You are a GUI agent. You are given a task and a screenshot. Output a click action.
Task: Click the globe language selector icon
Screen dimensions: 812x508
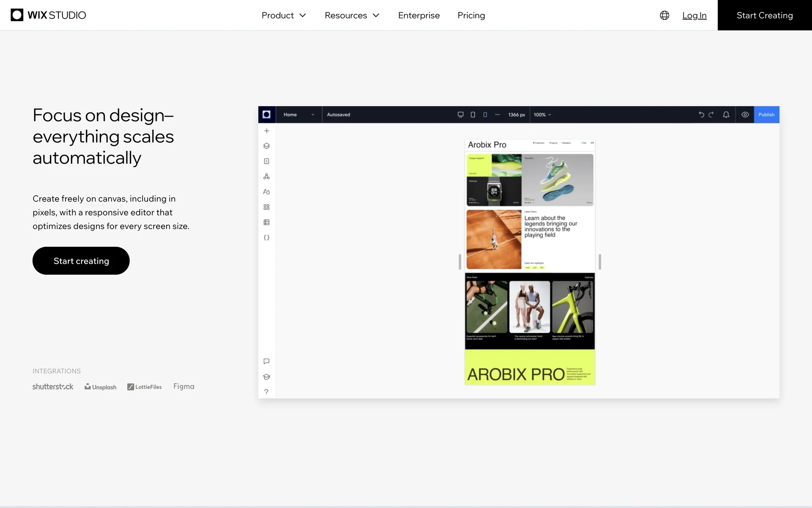click(664, 15)
